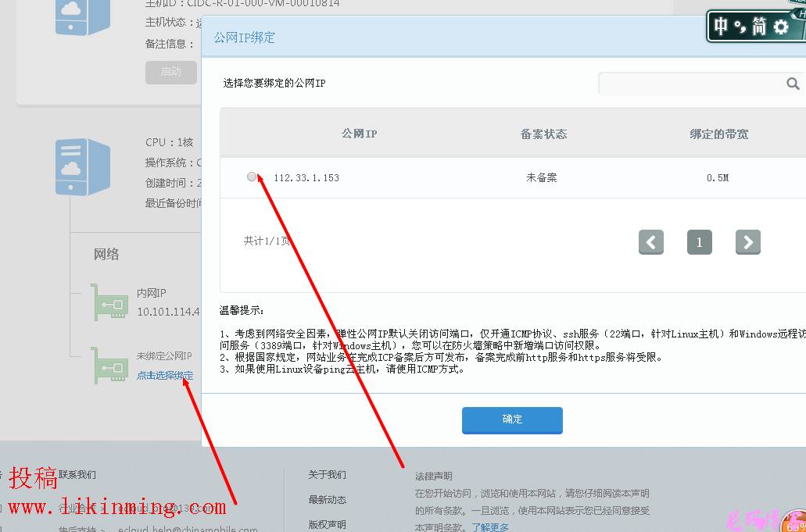806x532 pixels.
Task: Click the 关于我们 footer menu item
Action: click(x=327, y=474)
